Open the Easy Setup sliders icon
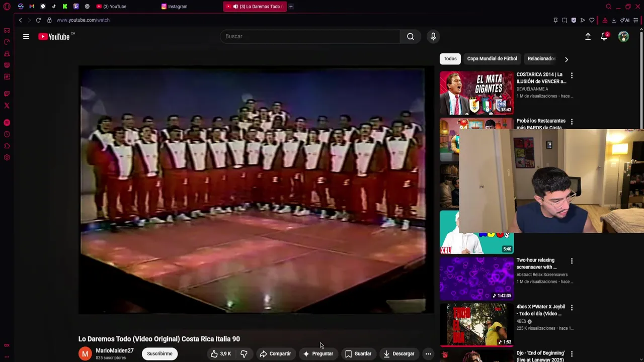The width and height of the screenshot is (644, 362). pos(636,20)
